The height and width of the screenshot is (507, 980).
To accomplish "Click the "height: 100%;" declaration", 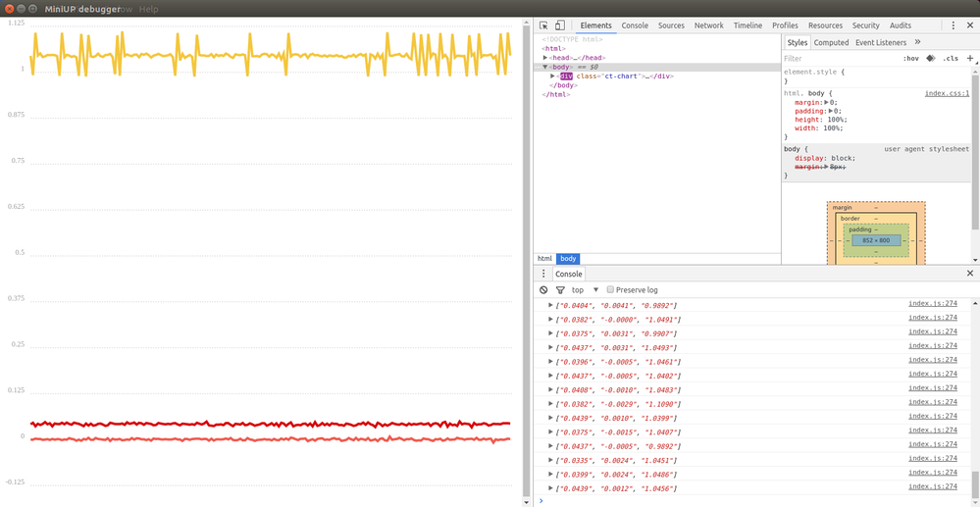I will (821, 120).
